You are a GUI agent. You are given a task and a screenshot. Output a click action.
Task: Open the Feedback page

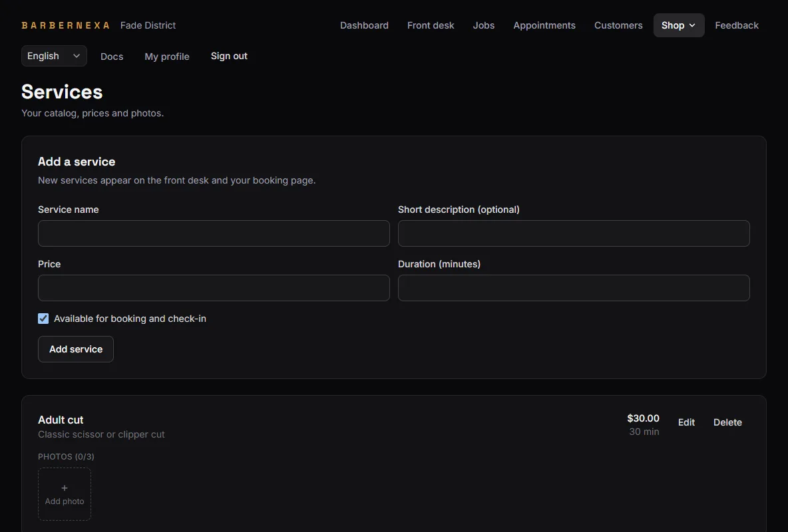pos(737,25)
